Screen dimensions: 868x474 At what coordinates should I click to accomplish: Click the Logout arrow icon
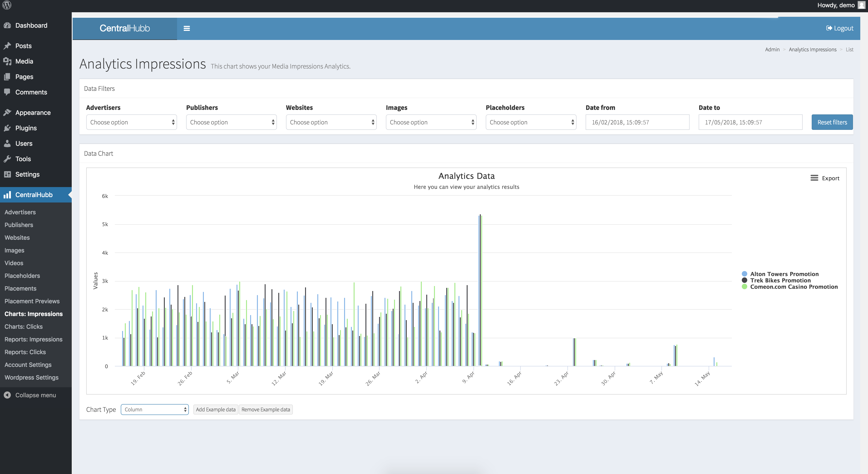(829, 28)
